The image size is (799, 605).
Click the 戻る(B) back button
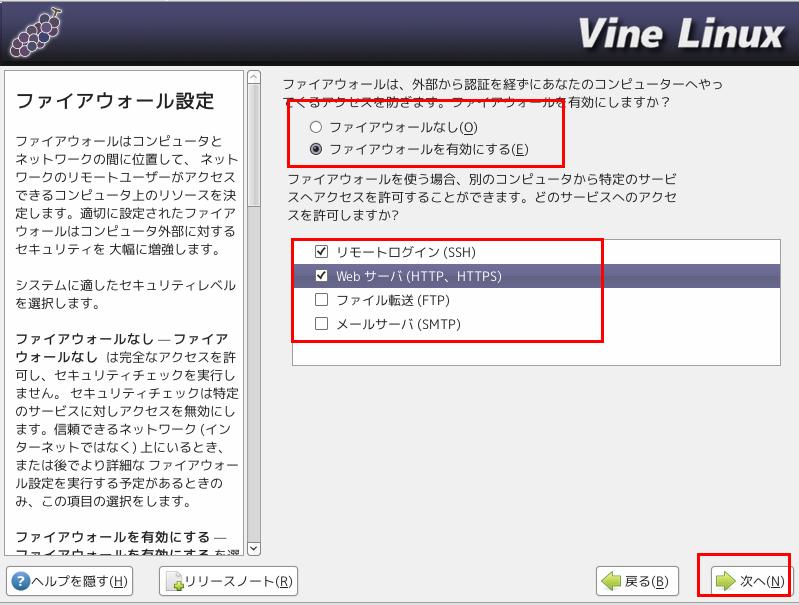pyautogui.click(x=637, y=581)
